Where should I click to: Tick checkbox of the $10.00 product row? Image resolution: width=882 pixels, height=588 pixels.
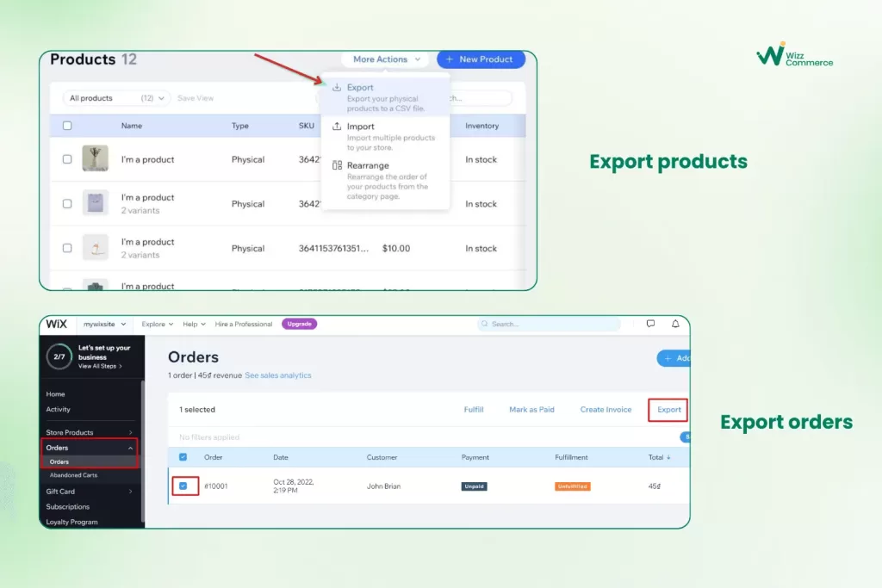coord(67,248)
